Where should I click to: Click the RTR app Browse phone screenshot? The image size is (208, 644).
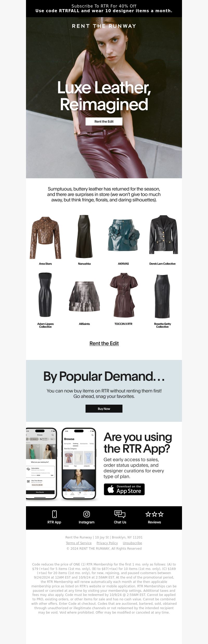point(79,463)
